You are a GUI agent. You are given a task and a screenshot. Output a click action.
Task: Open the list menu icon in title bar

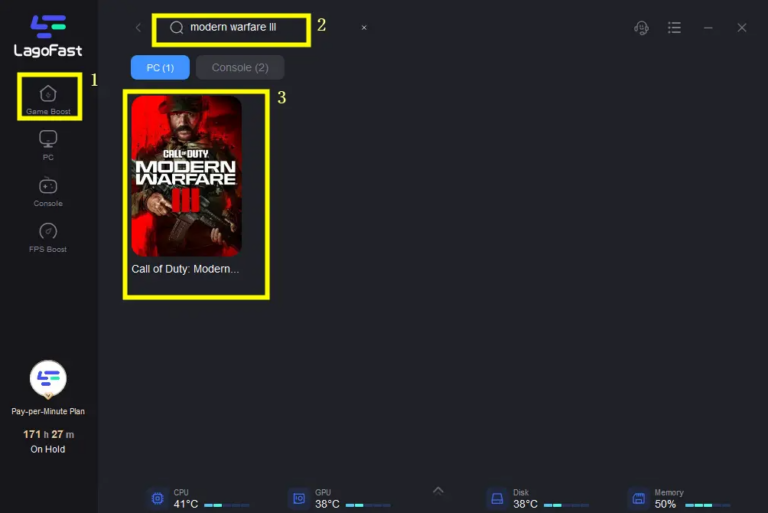(675, 28)
